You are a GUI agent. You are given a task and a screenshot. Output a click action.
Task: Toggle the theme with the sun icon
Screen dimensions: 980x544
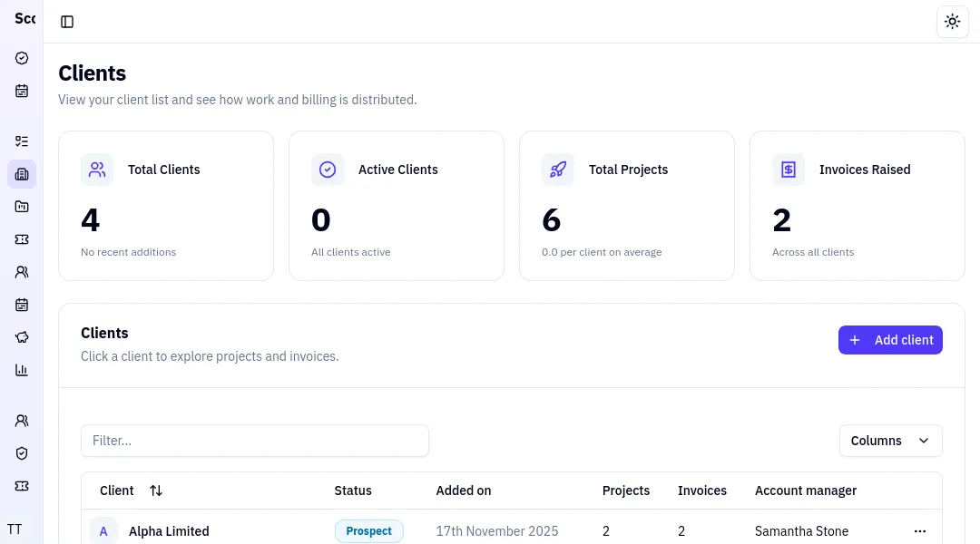click(952, 21)
